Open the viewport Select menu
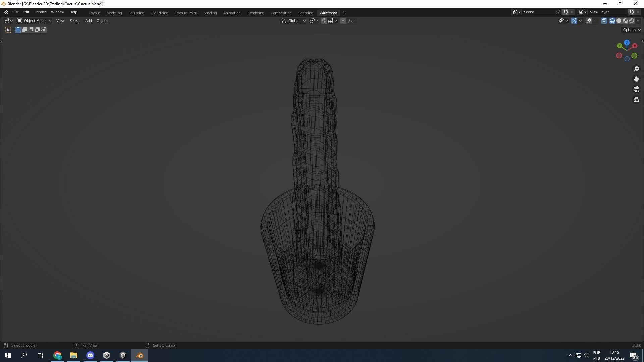Screen dimensions: 644x362 point(75,21)
